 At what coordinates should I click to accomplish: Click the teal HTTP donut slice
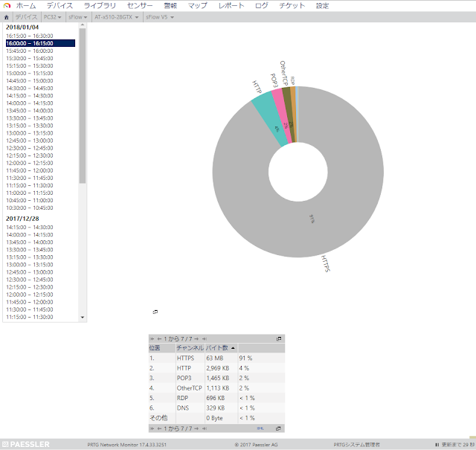(269, 119)
